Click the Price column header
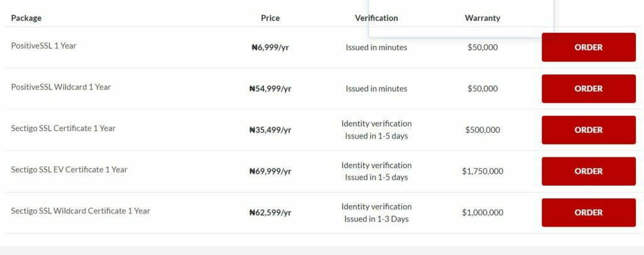The width and height of the screenshot is (644, 255). pyautogui.click(x=270, y=18)
